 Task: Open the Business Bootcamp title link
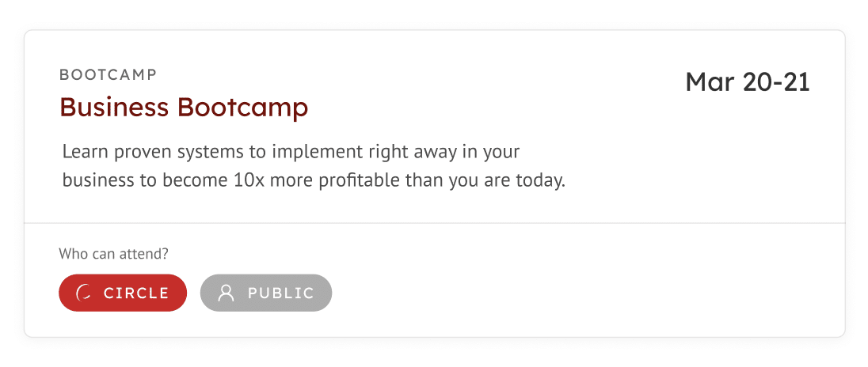(184, 108)
